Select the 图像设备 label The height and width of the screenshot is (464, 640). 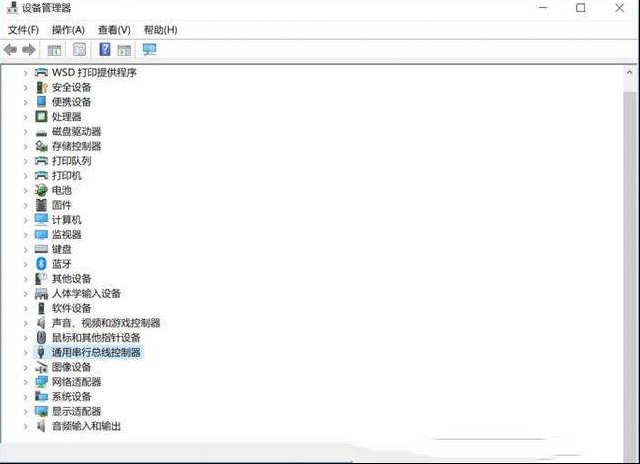click(71, 367)
